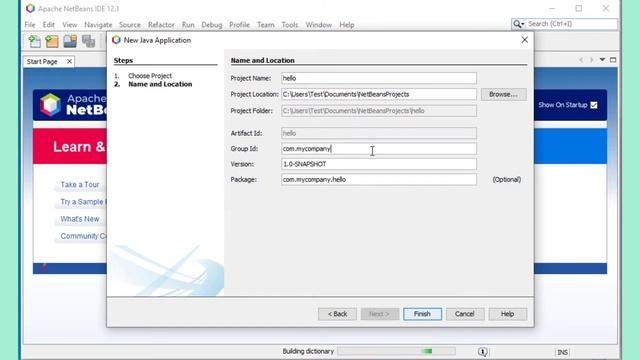
Task: Open the Run menu
Action: coord(188,25)
